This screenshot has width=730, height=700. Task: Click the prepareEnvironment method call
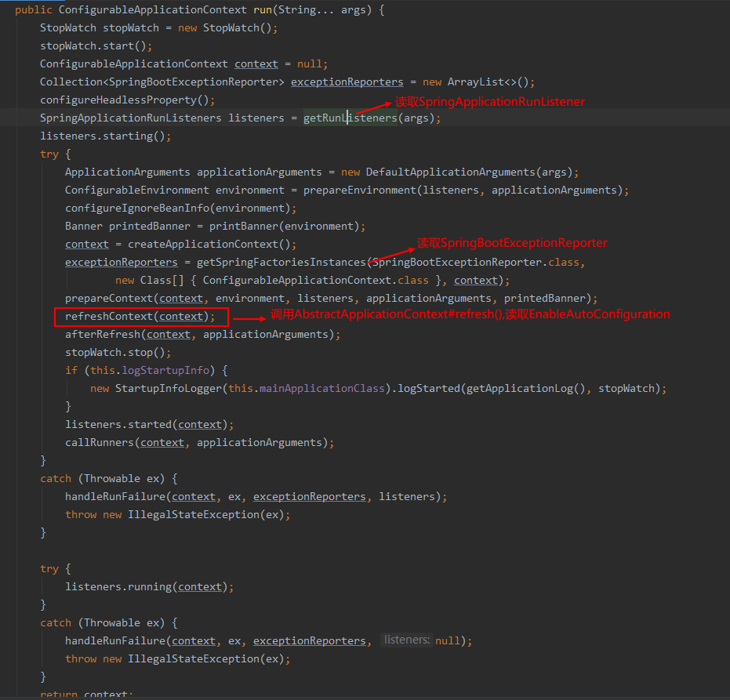tap(359, 190)
